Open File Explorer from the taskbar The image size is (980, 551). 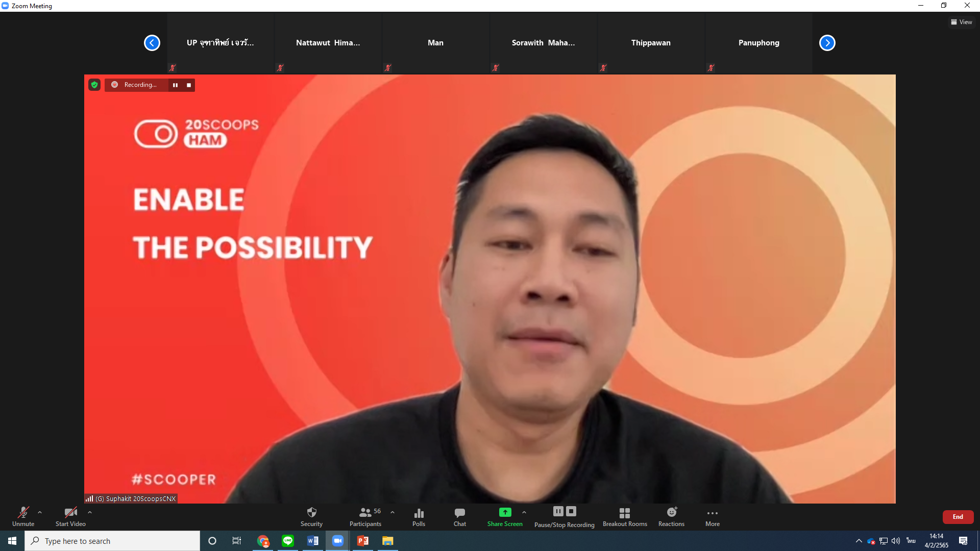pyautogui.click(x=388, y=541)
